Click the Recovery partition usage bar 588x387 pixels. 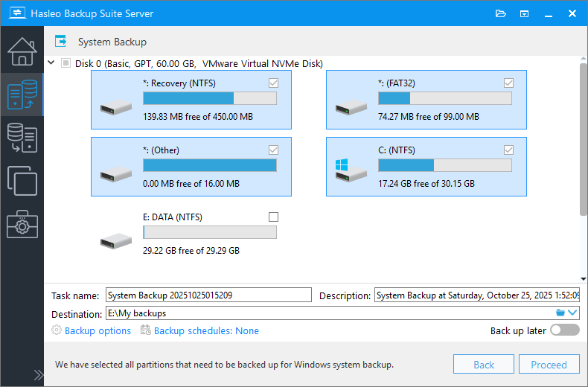coord(210,98)
